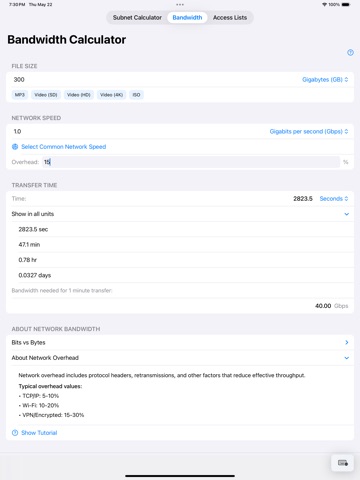Open the Show Tutorial link
Viewport: 360px width, 480px height.
(39, 433)
